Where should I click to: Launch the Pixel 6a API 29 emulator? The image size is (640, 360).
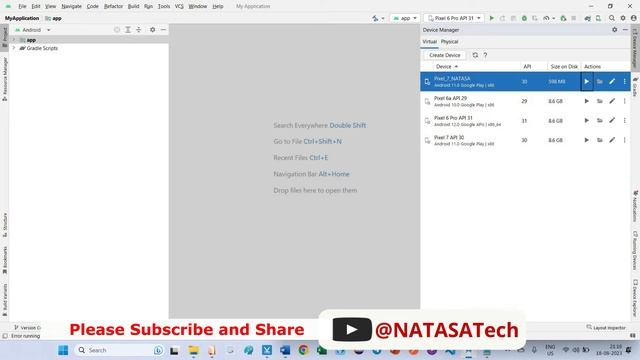pyautogui.click(x=587, y=101)
